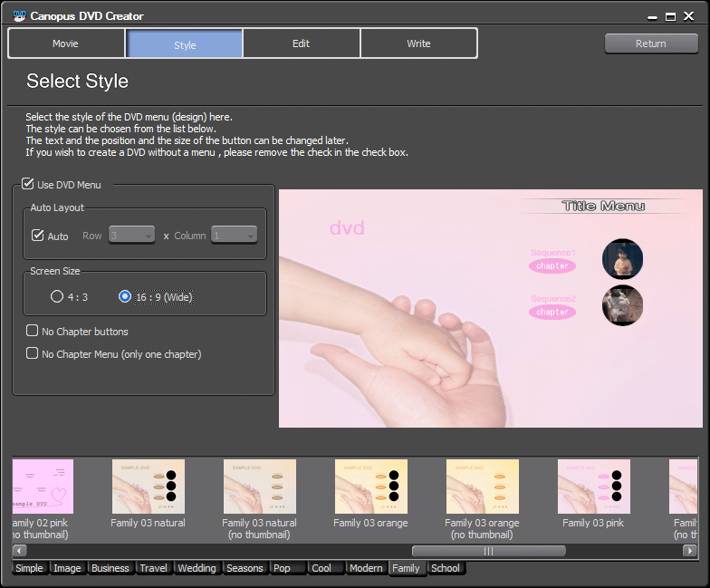Open the Column dropdown
Screen dimensions: 710x588
[235, 236]
